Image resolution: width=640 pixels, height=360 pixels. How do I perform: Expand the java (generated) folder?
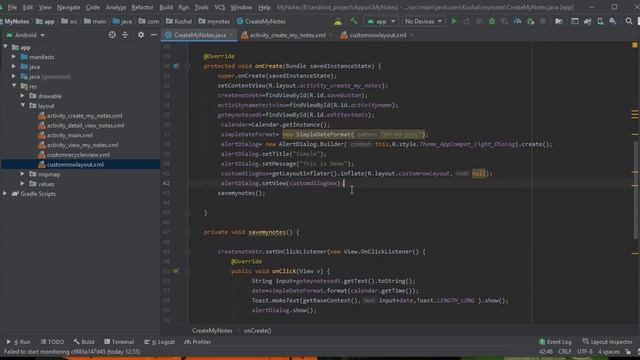(14, 76)
